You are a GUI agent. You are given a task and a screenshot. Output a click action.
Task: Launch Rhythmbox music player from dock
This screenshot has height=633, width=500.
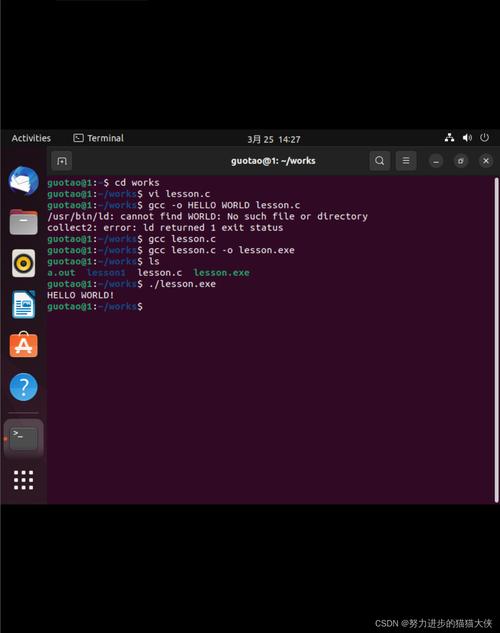point(23,263)
